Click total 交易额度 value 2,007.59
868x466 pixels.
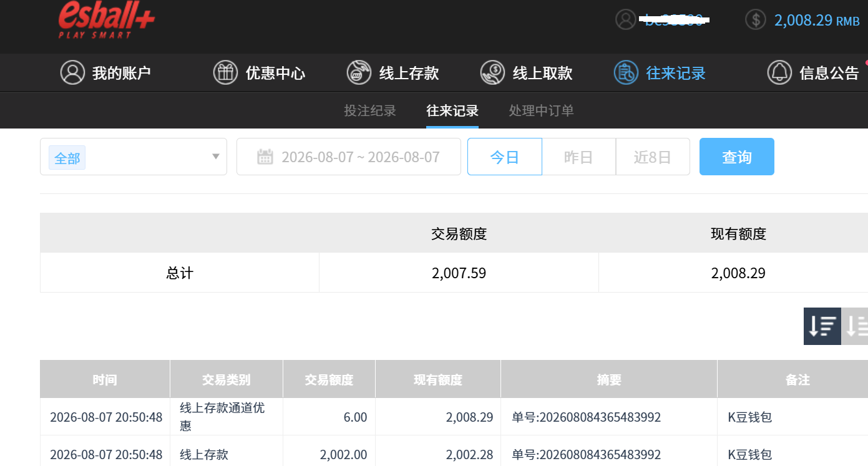[x=459, y=273]
